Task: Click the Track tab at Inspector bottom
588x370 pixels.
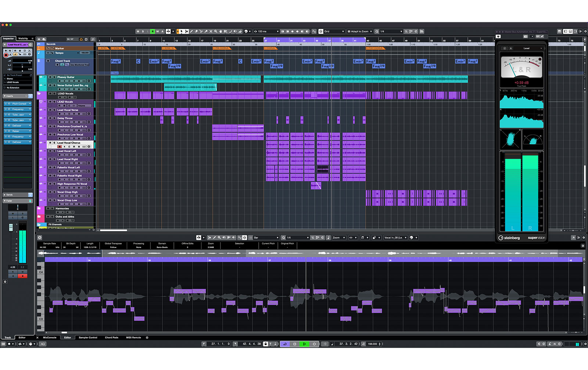Action: [8, 337]
